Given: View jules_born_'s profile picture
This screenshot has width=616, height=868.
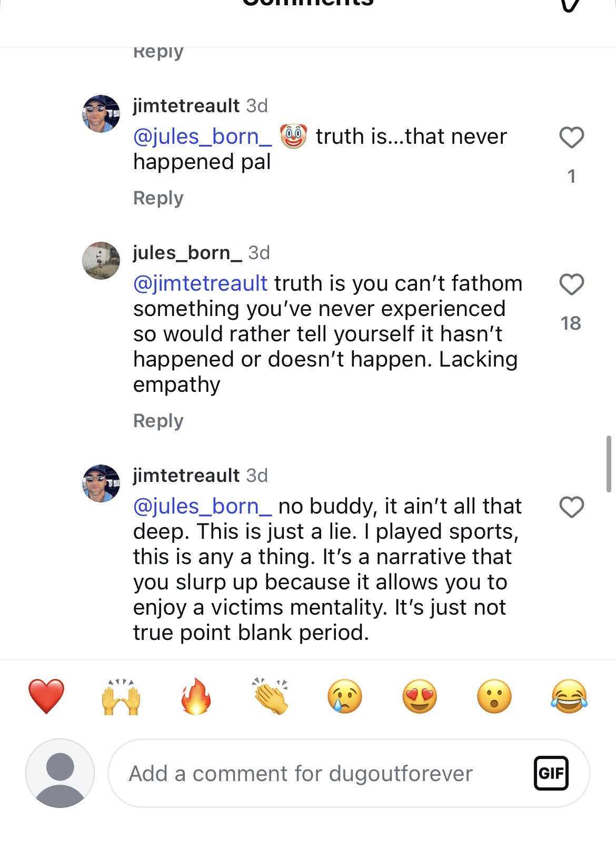Looking at the screenshot, I should [101, 261].
